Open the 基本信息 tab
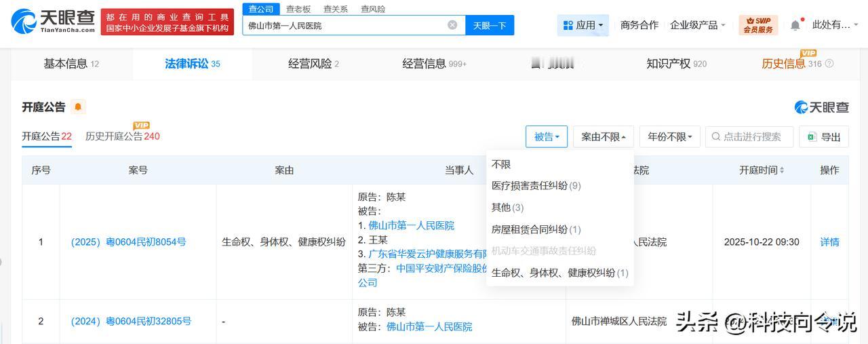Screen dimensions: 868x344 coord(71,64)
